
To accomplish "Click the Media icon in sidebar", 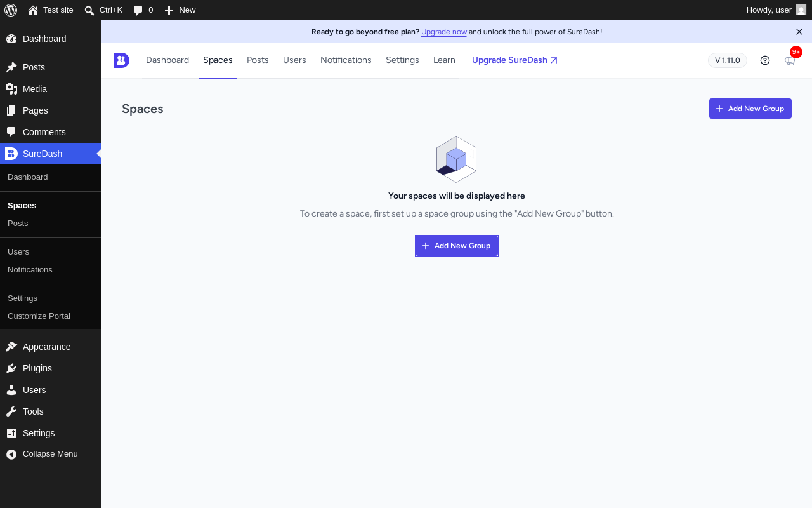I will [x=11, y=89].
